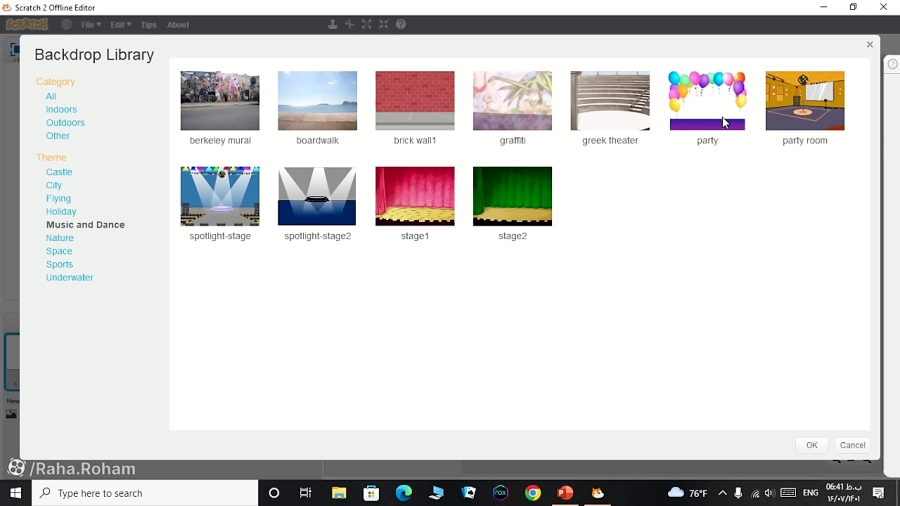This screenshot has height=506, width=900.
Task: Select the red curtain stage1 backdrop
Action: (x=415, y=196)
